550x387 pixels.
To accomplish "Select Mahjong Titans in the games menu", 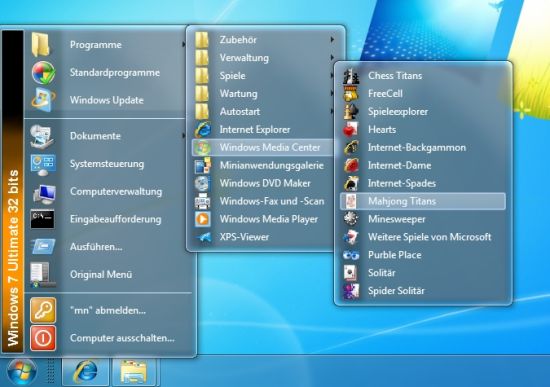I will pos(423,201).
